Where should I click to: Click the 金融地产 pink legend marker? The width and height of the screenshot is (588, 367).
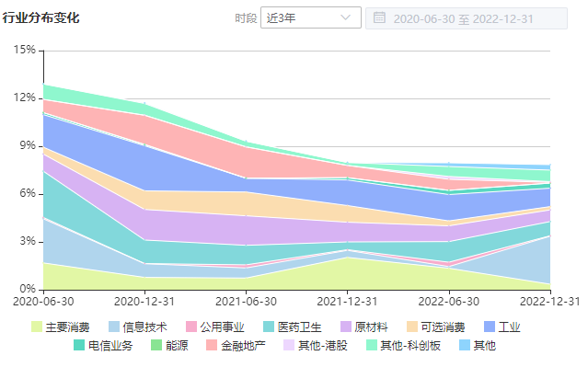(212, 345)
